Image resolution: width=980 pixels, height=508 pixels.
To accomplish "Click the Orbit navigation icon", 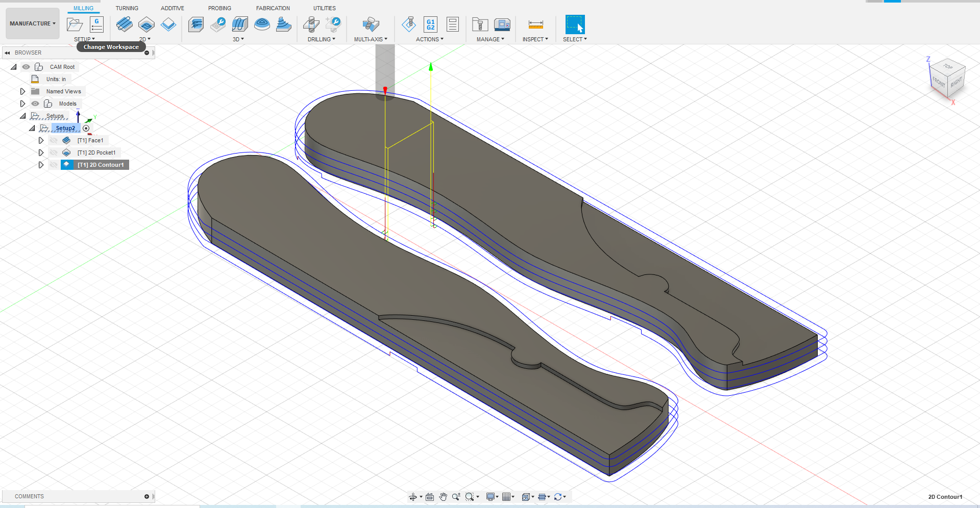I will tap(413, 497).
